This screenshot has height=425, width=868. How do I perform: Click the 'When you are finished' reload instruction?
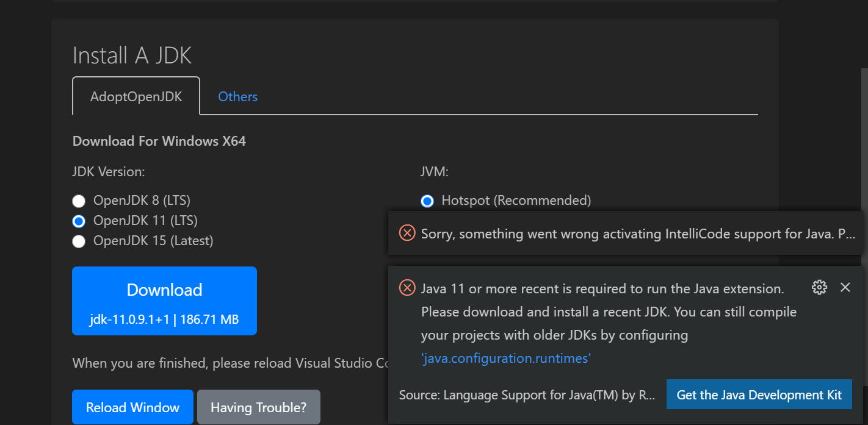coord(230,363)
